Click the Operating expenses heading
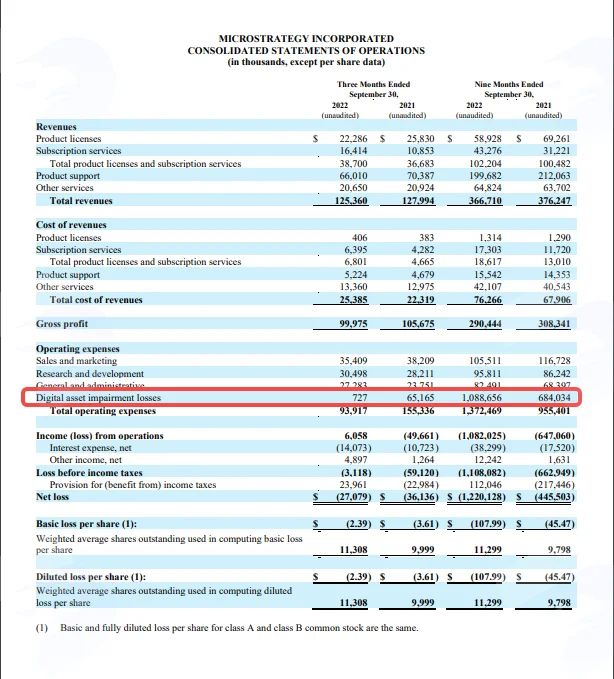Image resolution: width=614 pixels, height=679 pixels. pyautogui.click(x=78, y=349)
